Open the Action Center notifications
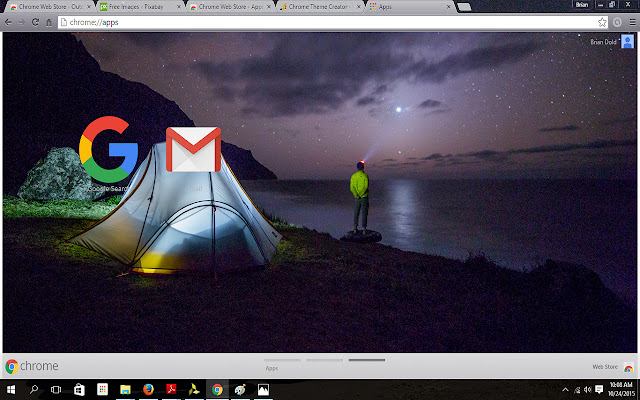 click(x=599, y=390)
